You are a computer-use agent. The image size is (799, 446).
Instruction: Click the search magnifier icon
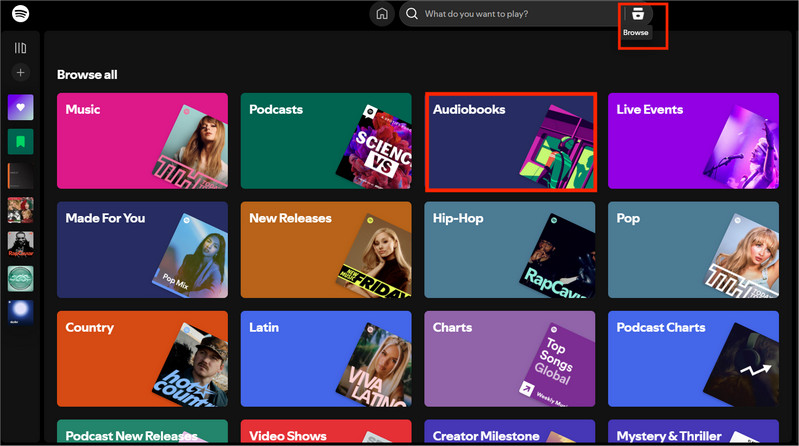click(412, 14)
